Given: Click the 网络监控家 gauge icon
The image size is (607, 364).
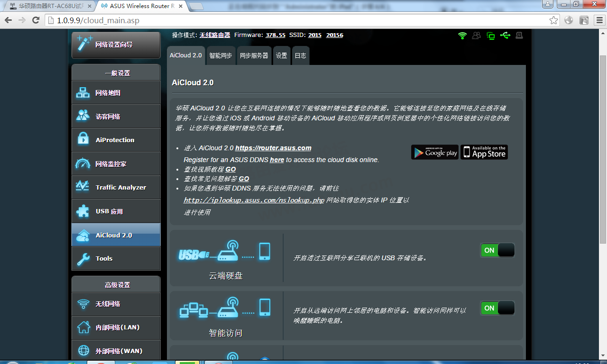Looking at the screenshot, I should (x=83, y=164).
